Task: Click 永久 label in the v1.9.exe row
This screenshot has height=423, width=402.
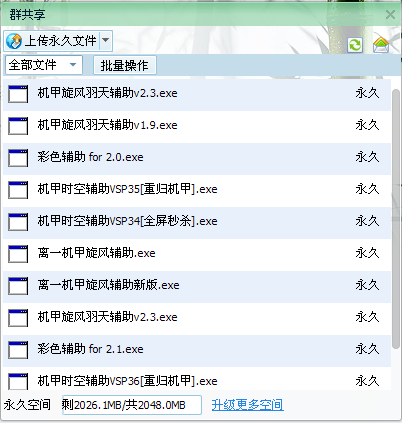Action: tap(367, 125)
